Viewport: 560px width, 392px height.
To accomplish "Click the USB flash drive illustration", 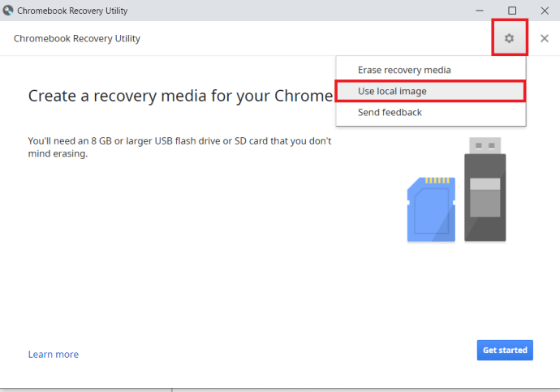I will click(x=485, y=189).
